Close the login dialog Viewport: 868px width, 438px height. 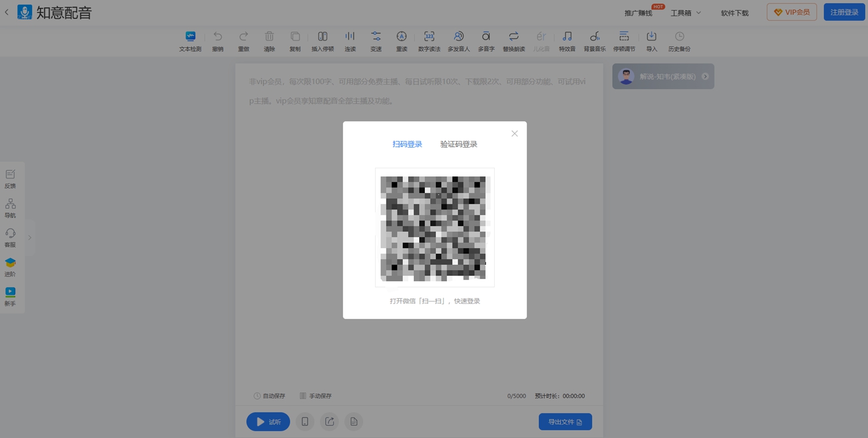click(514, 134)
